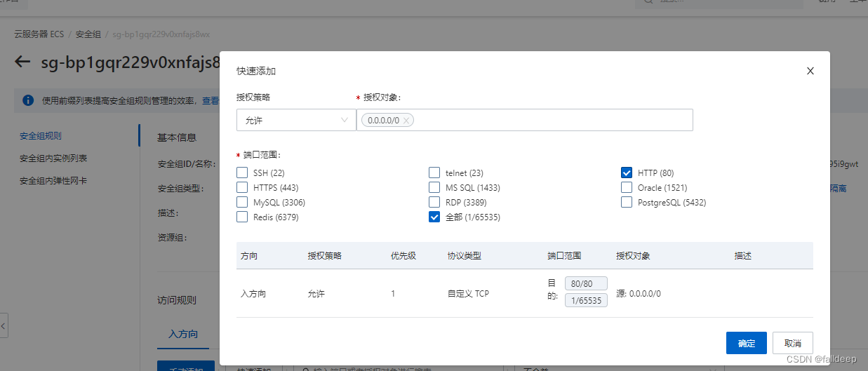This screenshot has width=868, height=371.
Task: Click 自定义 TCP protocol cell
Action: [x=468, y=294]
